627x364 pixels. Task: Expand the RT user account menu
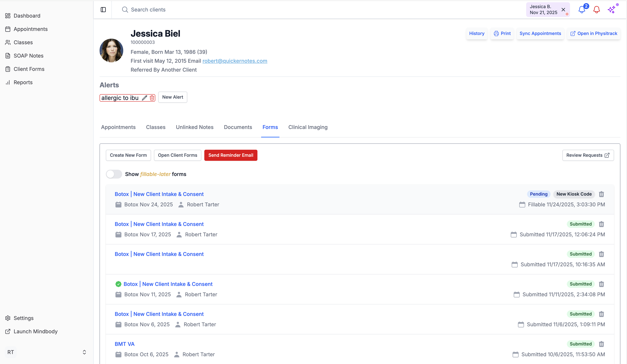tap(84, 352)
